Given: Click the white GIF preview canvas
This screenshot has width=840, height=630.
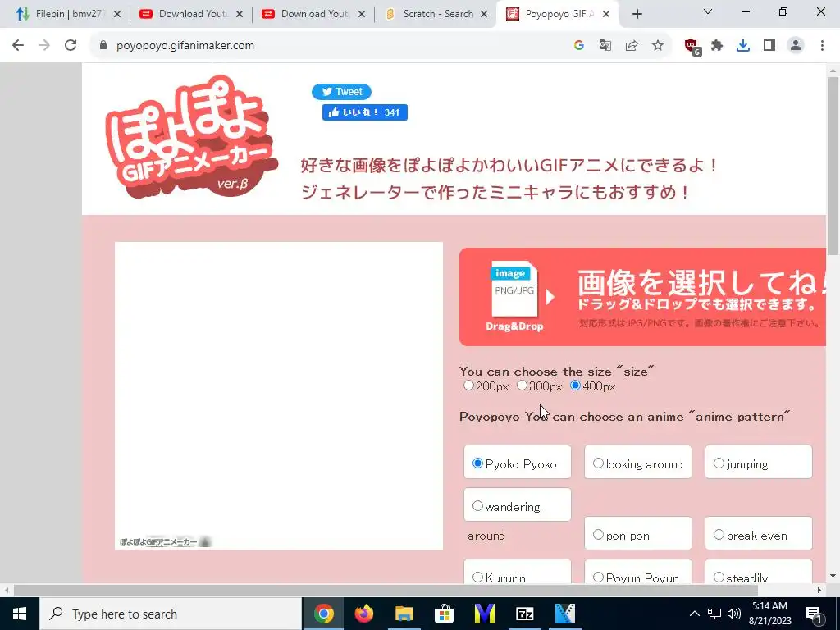Looking at the screenshot, I should (279, 396).
